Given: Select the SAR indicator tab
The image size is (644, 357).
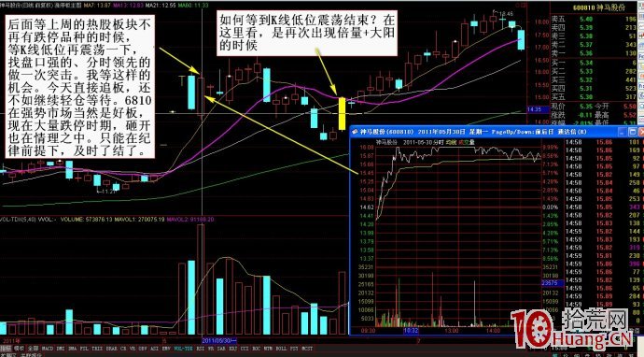Looking at the screenshot, I should (x=221, y=348).
